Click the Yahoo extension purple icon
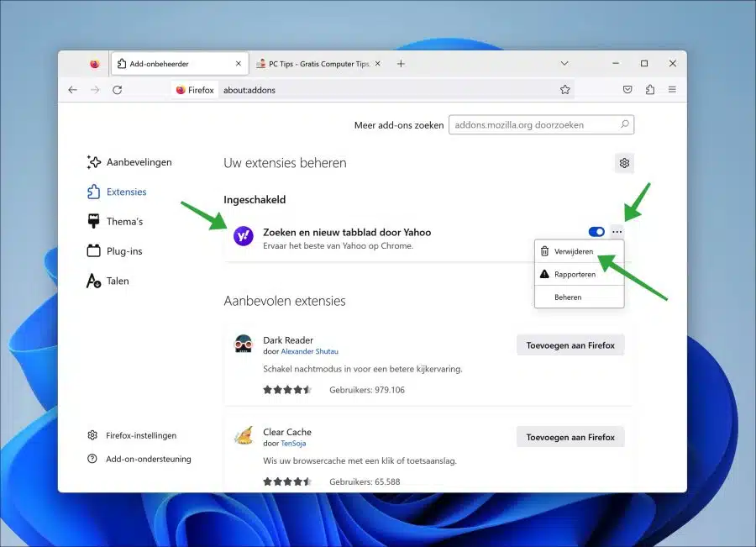The height and width of the screenshot is (547, 756). tap(244, 236)
